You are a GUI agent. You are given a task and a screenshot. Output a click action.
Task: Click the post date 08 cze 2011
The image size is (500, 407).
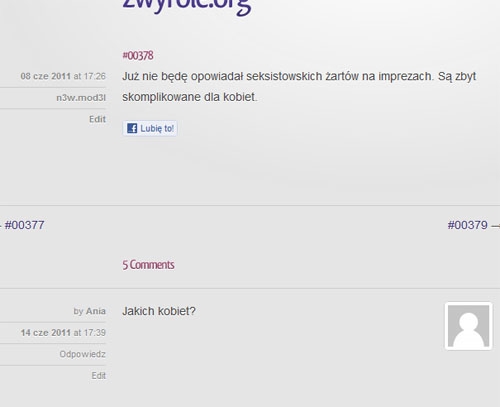click(x=46, y=76)
